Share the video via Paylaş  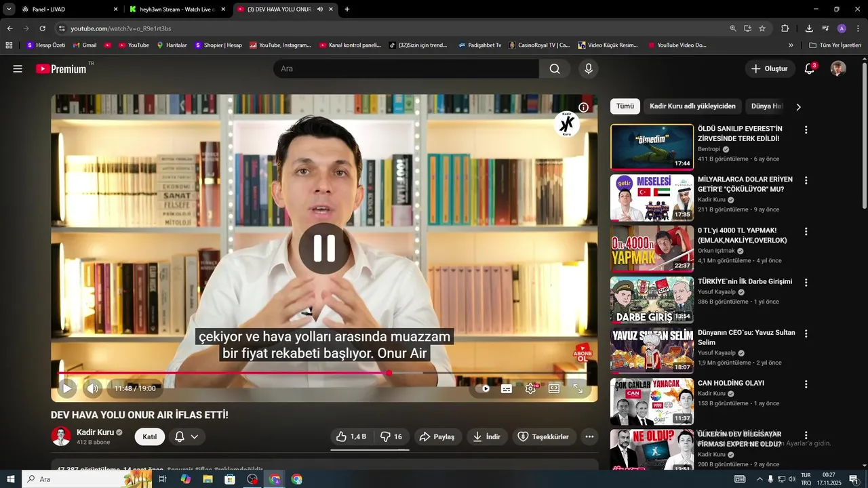tap(437, 436)
